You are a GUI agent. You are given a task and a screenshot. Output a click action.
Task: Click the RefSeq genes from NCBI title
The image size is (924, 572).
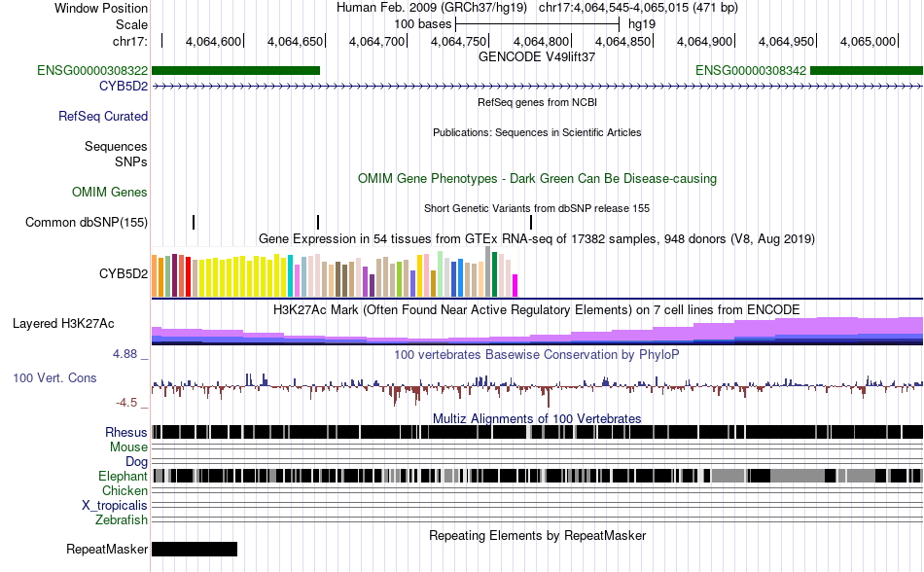click(538, 102)
